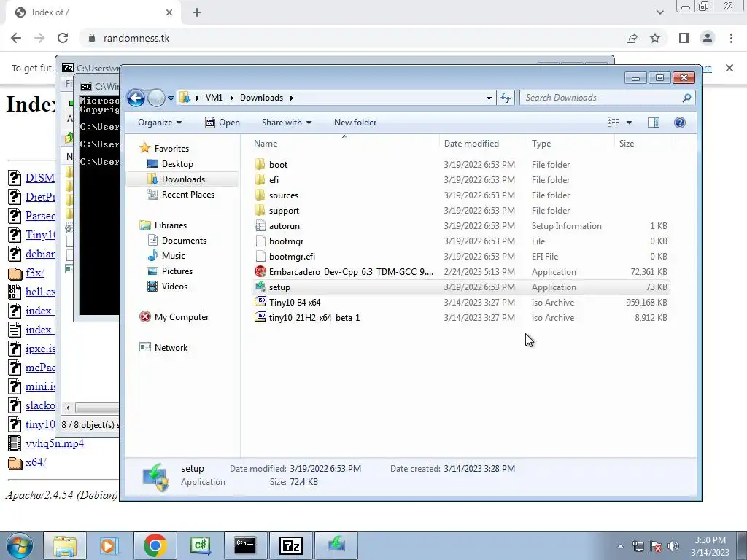Open Command Prompt from the taskbar
Screen dimensions: 747x560
[245, 545]
